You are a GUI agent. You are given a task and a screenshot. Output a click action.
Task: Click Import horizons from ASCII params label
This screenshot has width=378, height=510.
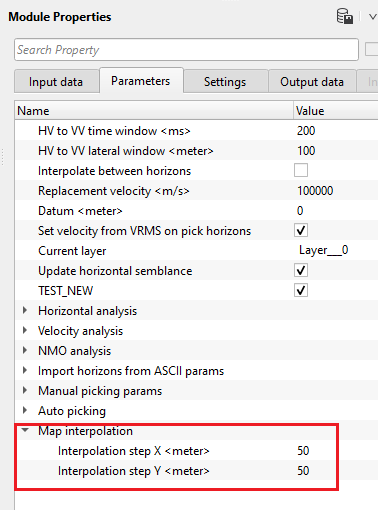131,371
